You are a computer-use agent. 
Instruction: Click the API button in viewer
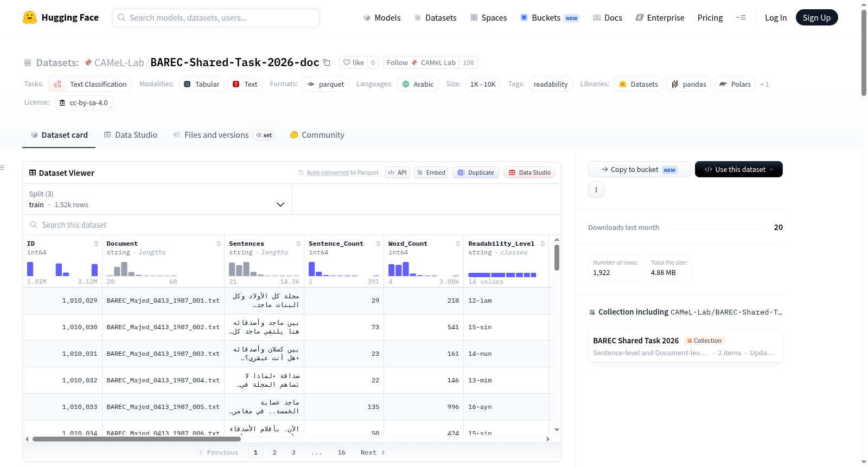[397, 172]
